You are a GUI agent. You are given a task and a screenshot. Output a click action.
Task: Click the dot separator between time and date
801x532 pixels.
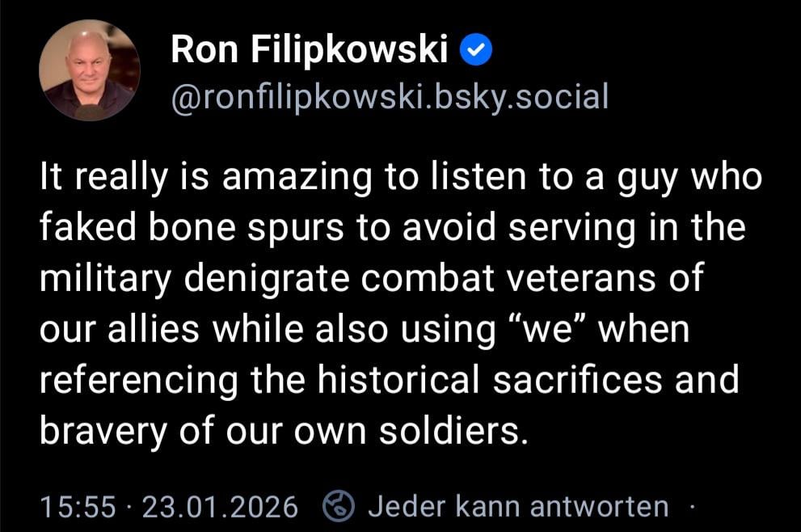pyautogui.click(x=129, y=507)
